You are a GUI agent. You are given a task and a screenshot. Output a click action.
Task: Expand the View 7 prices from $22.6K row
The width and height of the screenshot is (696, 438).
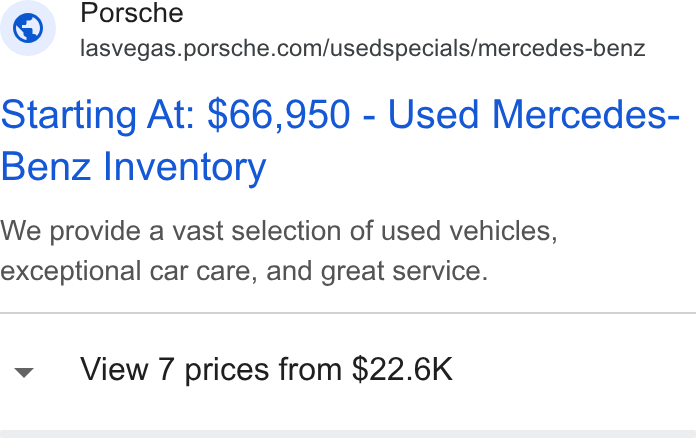348,371
